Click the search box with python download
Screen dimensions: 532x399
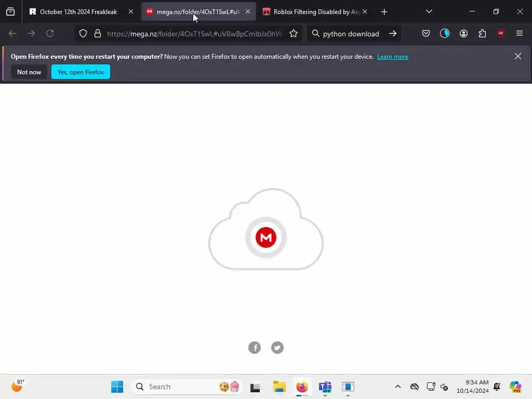pyautogui.click(x=351, y=34)
